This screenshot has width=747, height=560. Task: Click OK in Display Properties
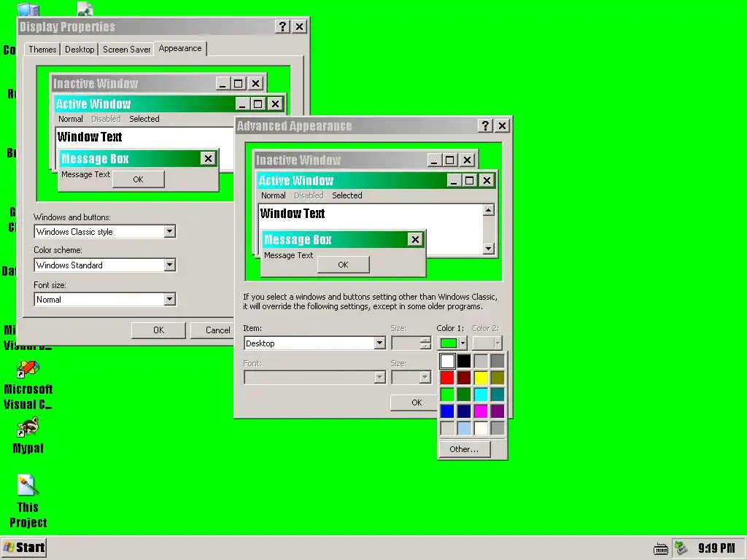point(158,330)
